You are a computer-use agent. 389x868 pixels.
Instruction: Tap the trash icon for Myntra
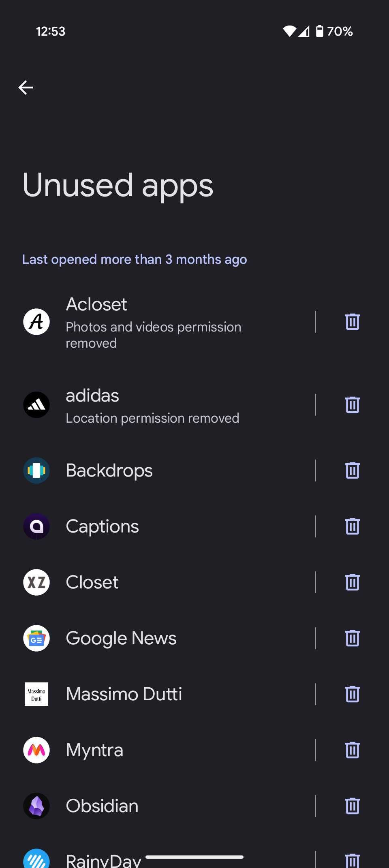coord(352,750)
